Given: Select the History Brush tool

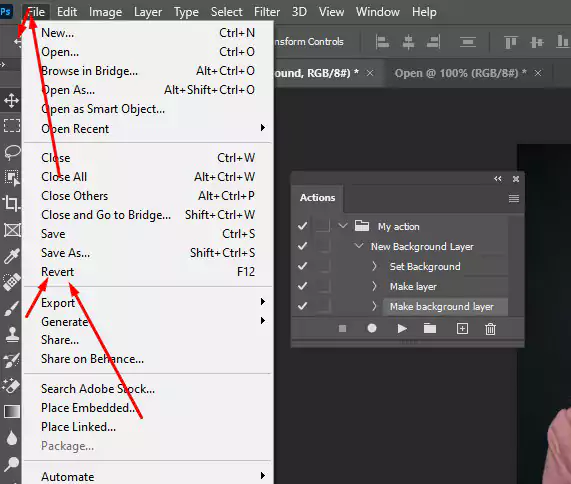Looking at the screenshot, I should [11, 360].
